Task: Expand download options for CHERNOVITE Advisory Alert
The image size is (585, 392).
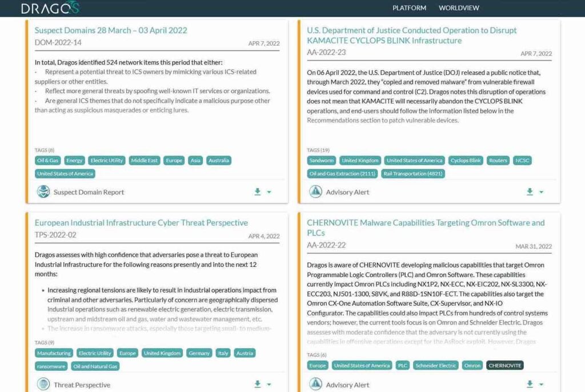Action: click(542, 385)
